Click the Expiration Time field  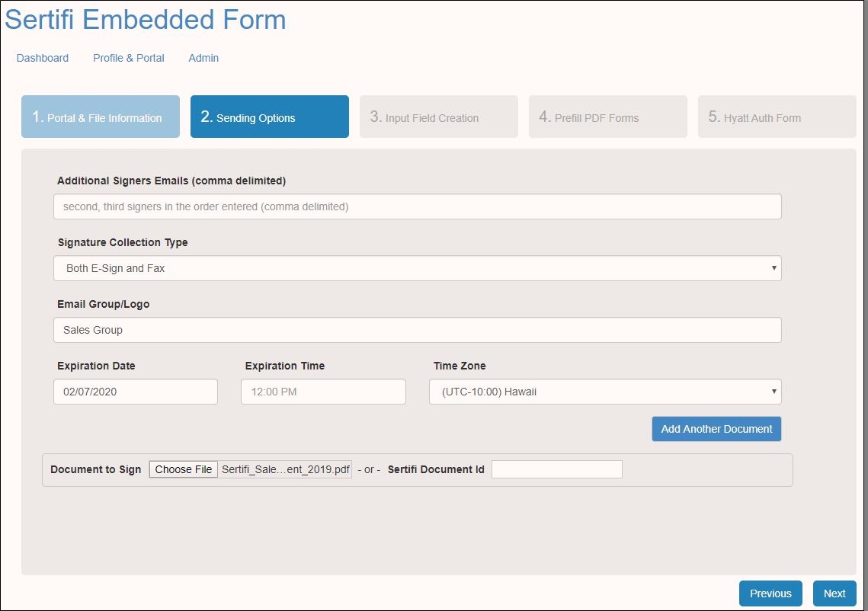pyautogui.click(x=323, y=392)
